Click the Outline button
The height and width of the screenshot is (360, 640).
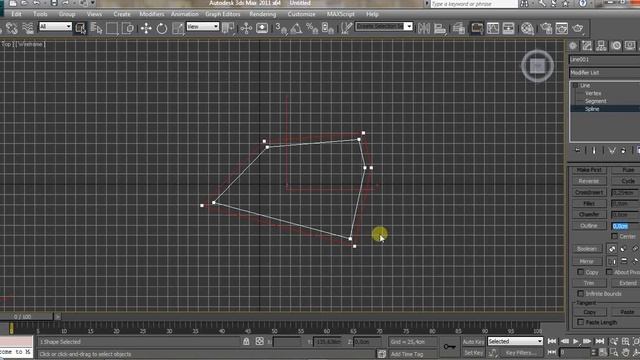pos(589,226)
